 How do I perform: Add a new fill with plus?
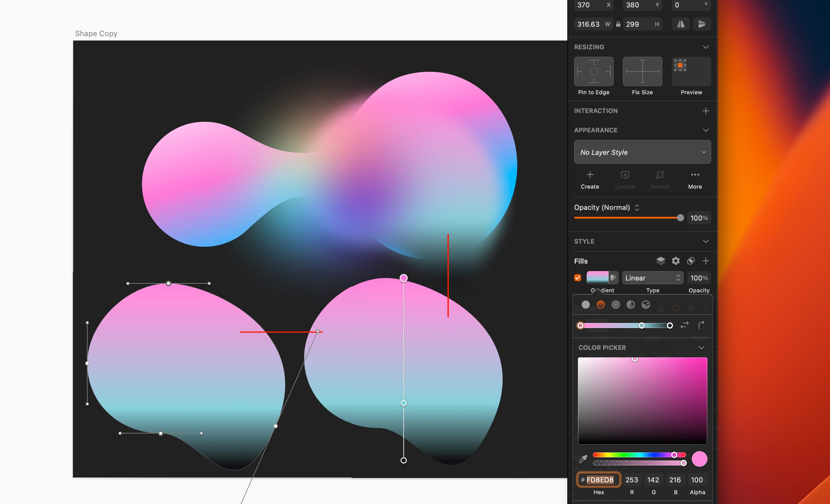coord(706,261)
